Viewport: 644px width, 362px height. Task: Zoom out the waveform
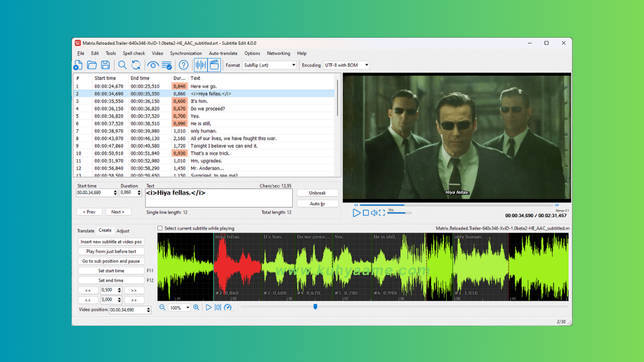tap(163, 307)
